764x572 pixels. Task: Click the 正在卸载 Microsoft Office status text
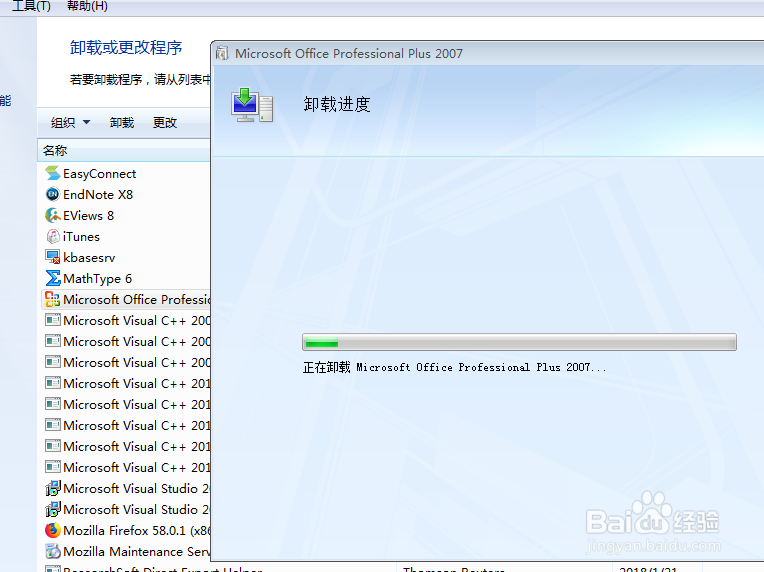click(x=455, y=367)
